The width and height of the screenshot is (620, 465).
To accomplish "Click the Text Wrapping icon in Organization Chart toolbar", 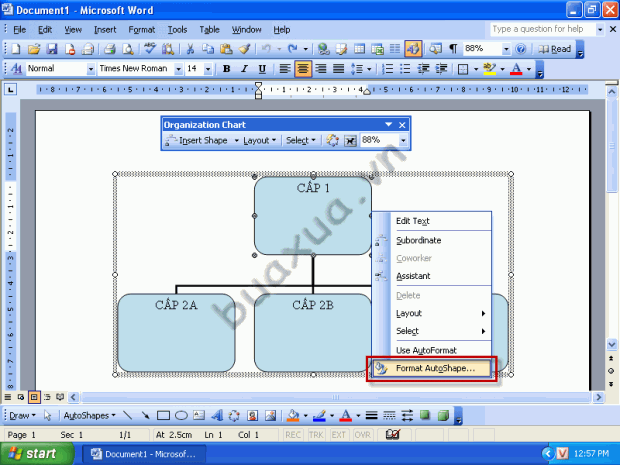I will pos(350,140).
